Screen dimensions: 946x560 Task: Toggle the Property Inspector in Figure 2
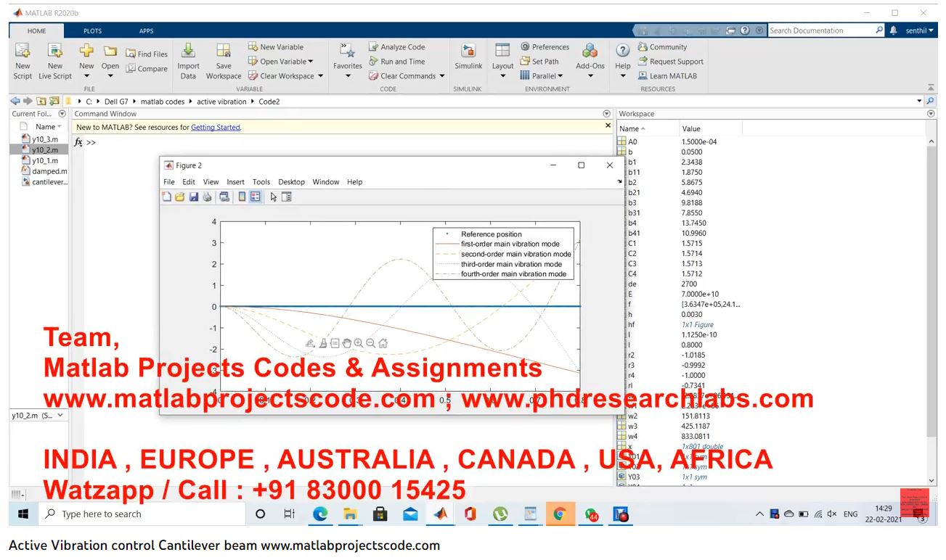click(x=287, y=197)
